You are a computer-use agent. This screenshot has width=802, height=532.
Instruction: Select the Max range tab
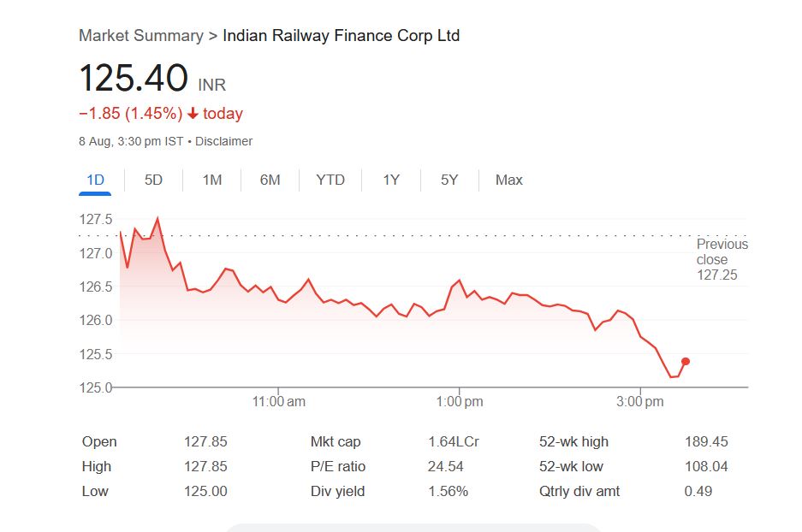509,180
